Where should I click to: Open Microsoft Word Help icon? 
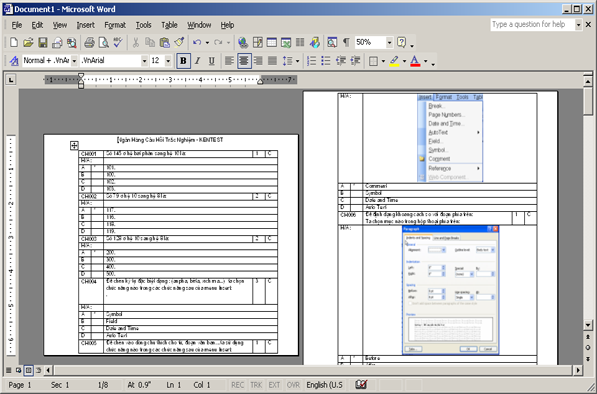(401, 42)
